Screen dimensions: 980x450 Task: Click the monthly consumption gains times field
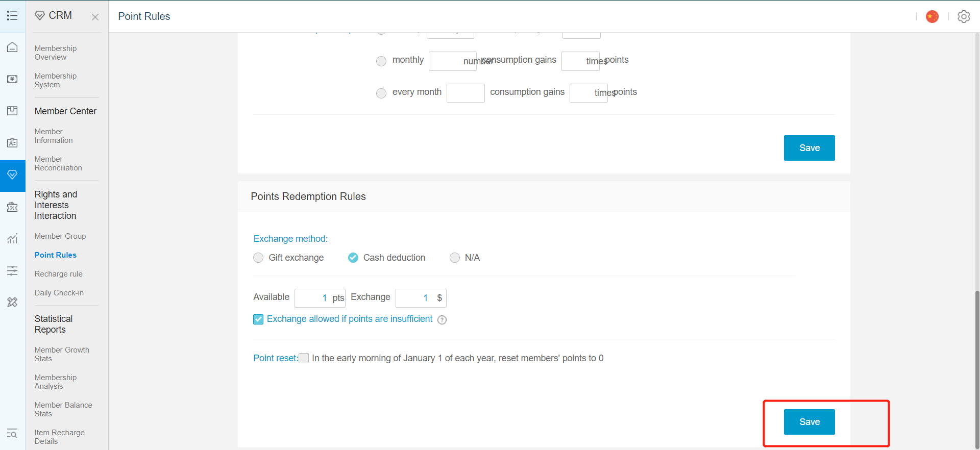pos(581,61)
